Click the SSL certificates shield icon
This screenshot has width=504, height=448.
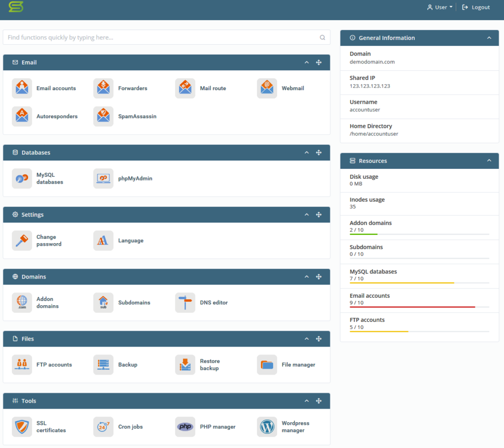22,427
